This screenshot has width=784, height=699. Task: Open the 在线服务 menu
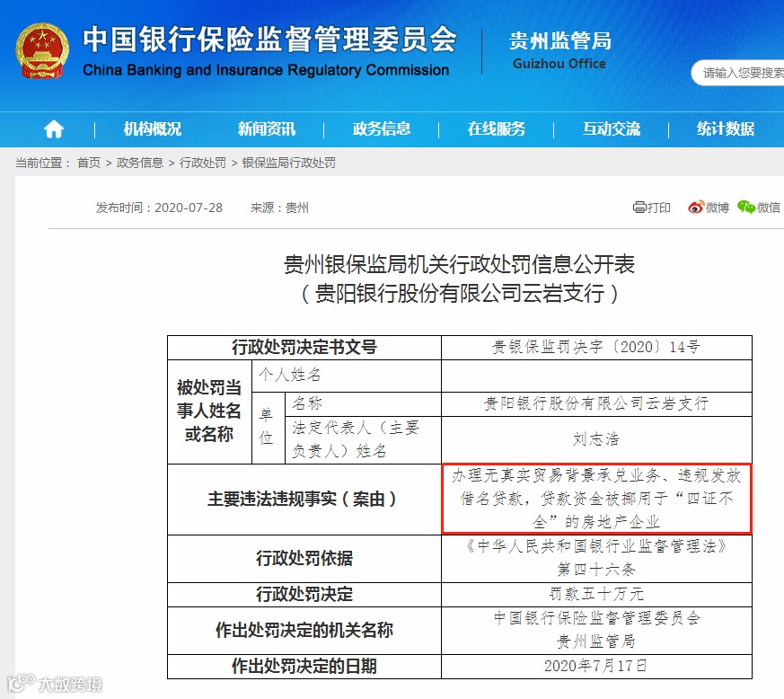[497, 129]
